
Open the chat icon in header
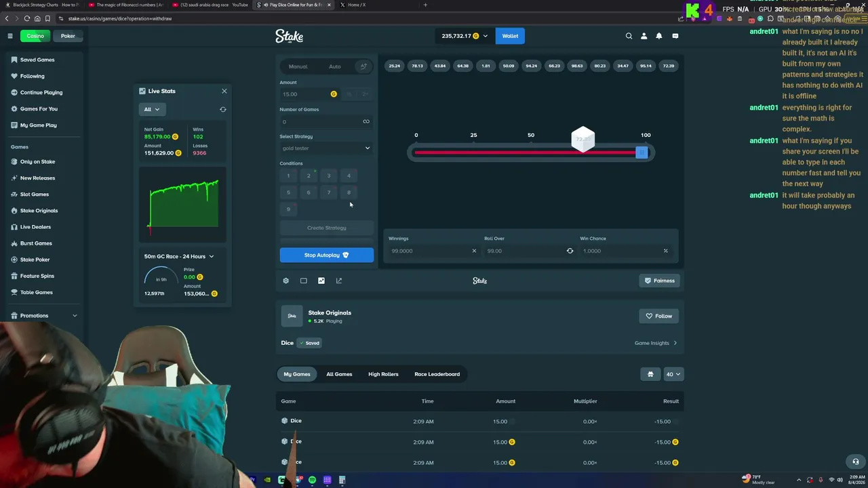tap(675, 36)
